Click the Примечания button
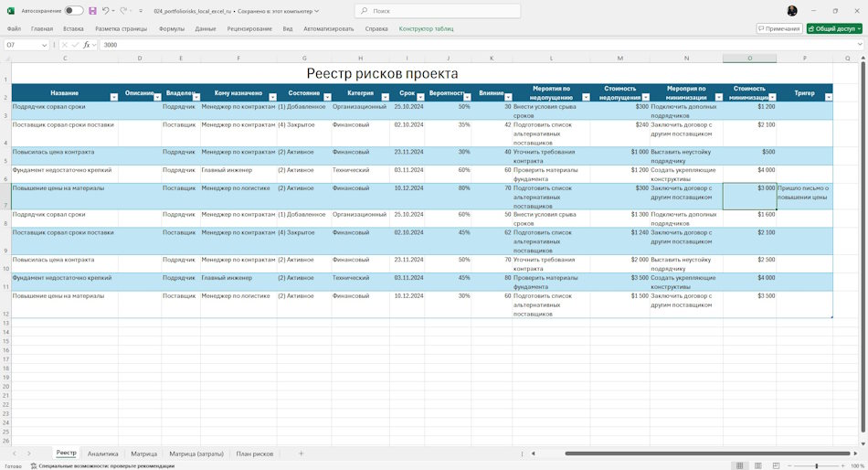868x470 pixels. 779,28
